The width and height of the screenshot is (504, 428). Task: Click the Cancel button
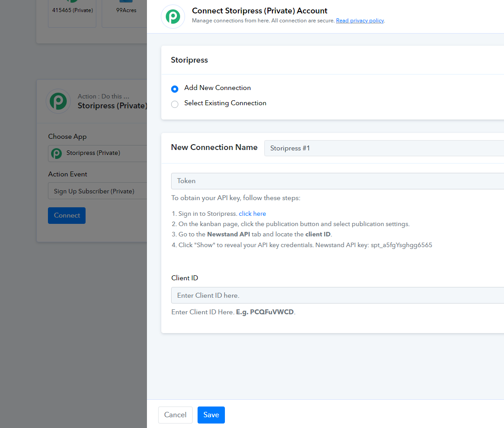click(x=175, y=415)
